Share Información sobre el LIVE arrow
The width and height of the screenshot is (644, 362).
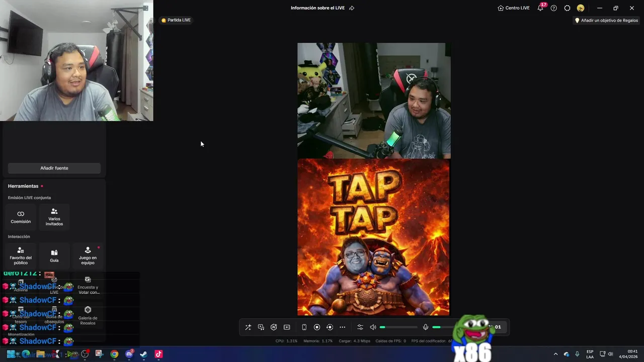(x=352, y=8)
